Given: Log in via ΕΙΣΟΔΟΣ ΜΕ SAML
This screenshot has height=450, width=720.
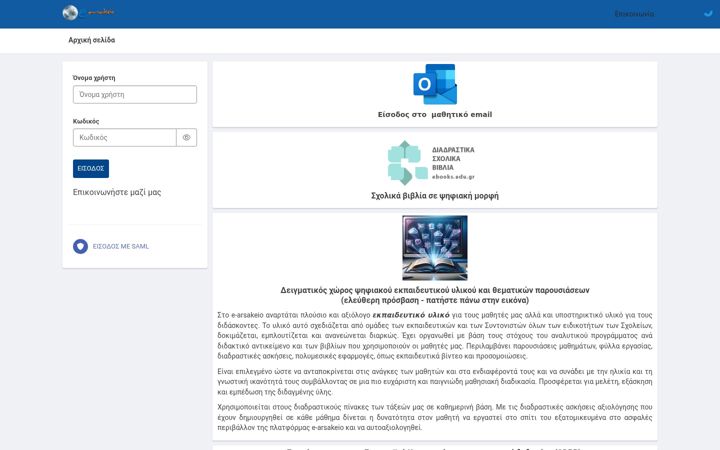Looking at the screenshot, I should [x=121, y=247].
